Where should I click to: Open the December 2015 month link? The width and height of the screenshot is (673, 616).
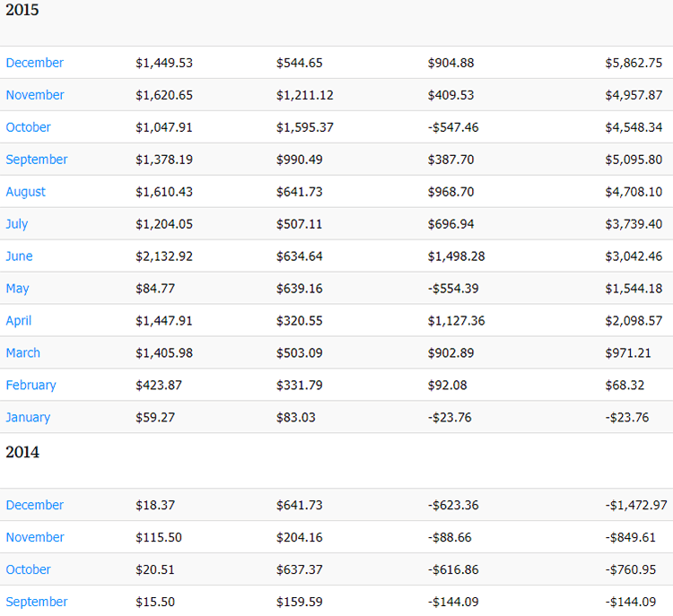35,63
